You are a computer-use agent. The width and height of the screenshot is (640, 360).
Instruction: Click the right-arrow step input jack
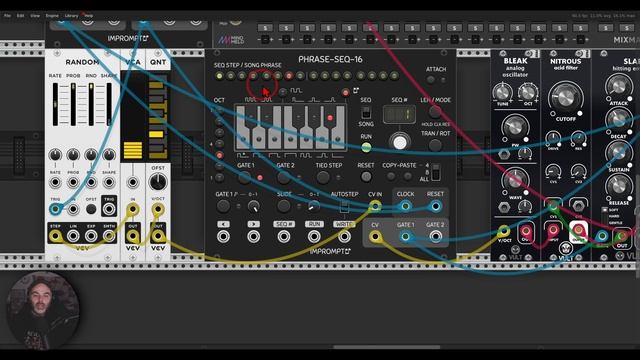[253, 236]
